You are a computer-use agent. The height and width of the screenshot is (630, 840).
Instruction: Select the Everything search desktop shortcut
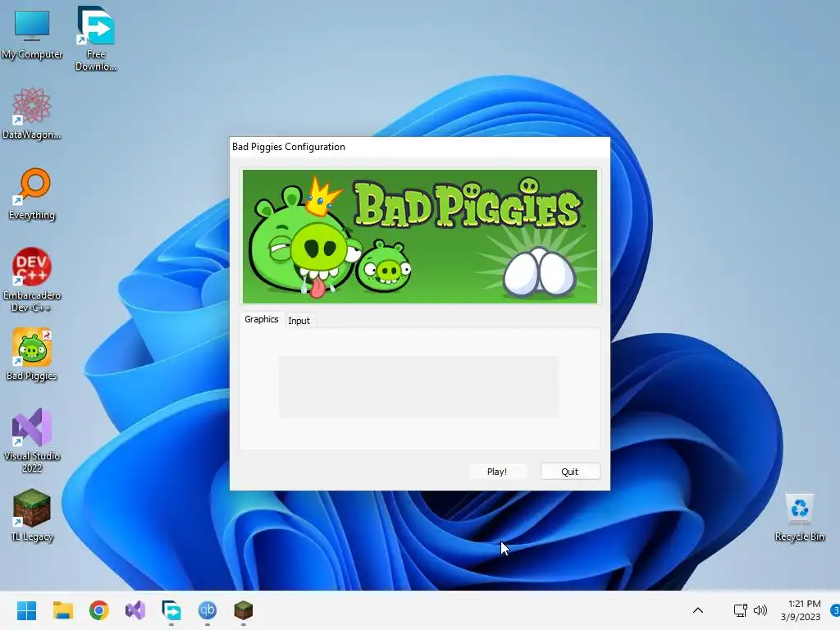[x=32, y=194]
